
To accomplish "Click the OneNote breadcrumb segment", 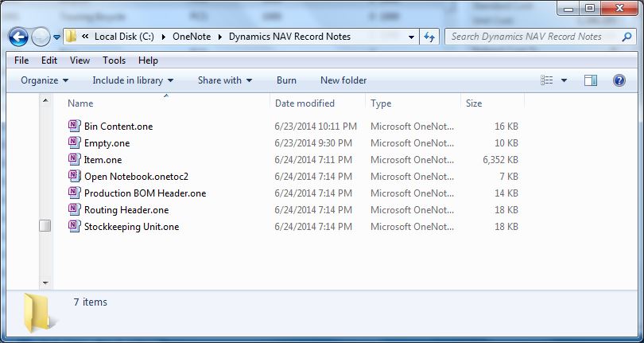I will (192, 37).
